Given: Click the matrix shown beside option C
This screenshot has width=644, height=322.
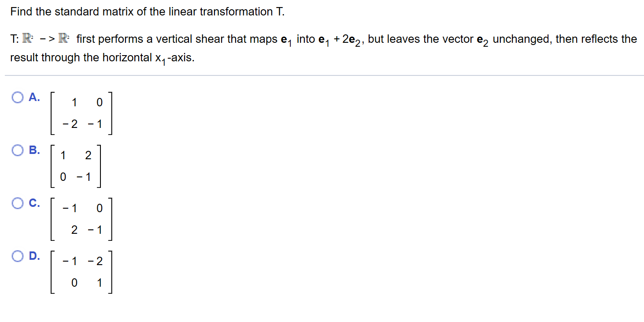Looking at the screenshot, I should coord(81,219).
